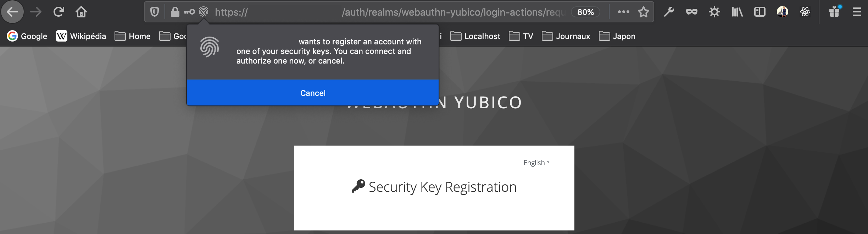This screenshot has width=868, height=234.
Task: Open the Wikipédia bookmark
Action: [x=81, y=36]
